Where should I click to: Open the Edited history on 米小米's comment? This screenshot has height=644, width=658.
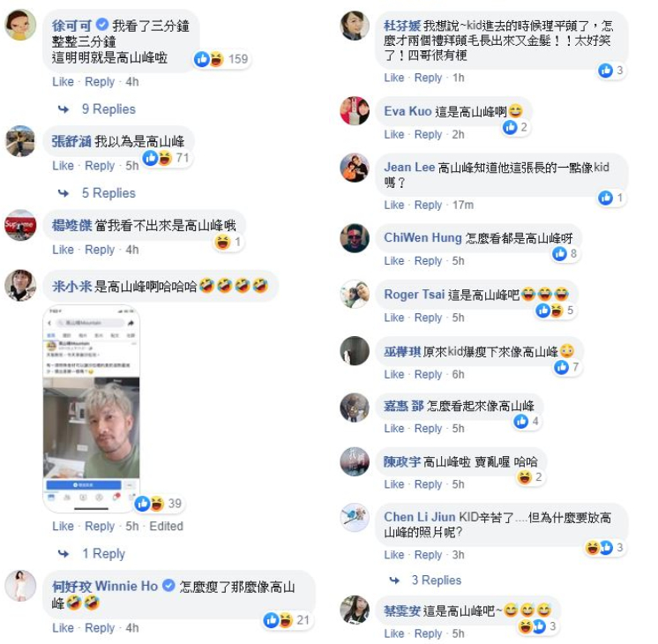166,526
